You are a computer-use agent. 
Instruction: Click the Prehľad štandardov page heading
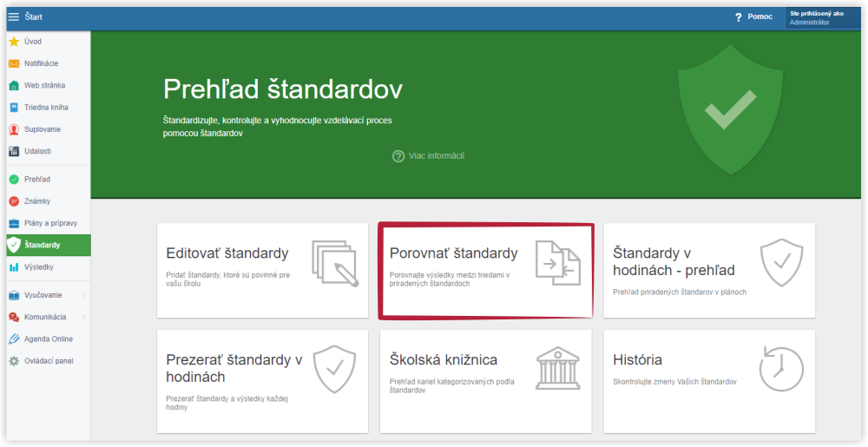(x=283, y=89)
